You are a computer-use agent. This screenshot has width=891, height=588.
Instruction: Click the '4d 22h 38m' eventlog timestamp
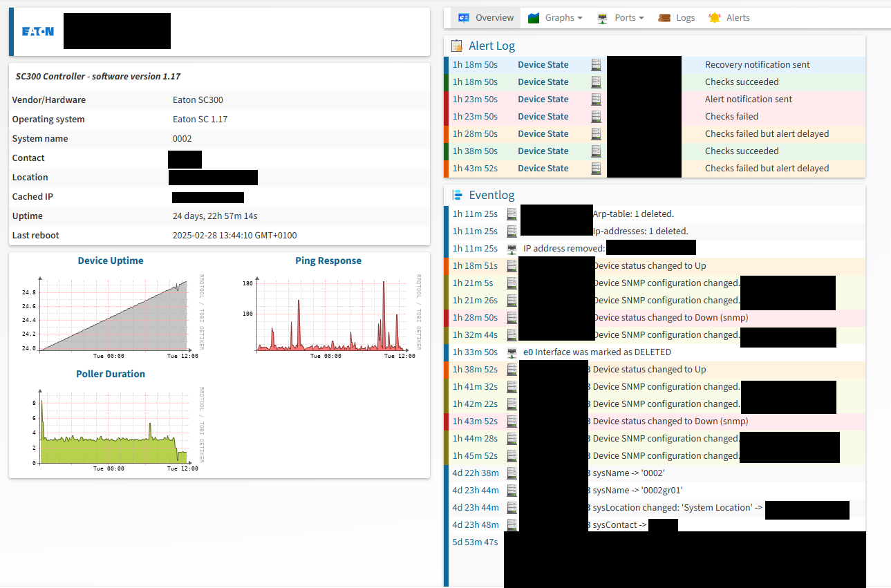click(476, 473)
